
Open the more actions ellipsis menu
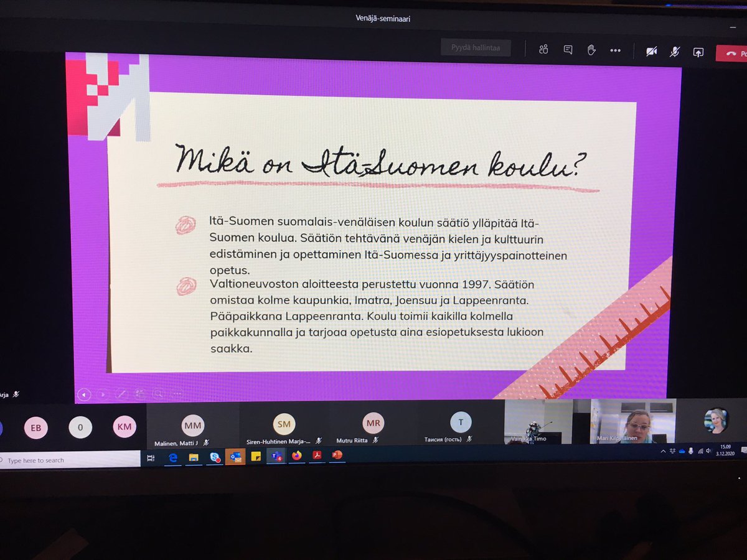(x=615, y=50)
